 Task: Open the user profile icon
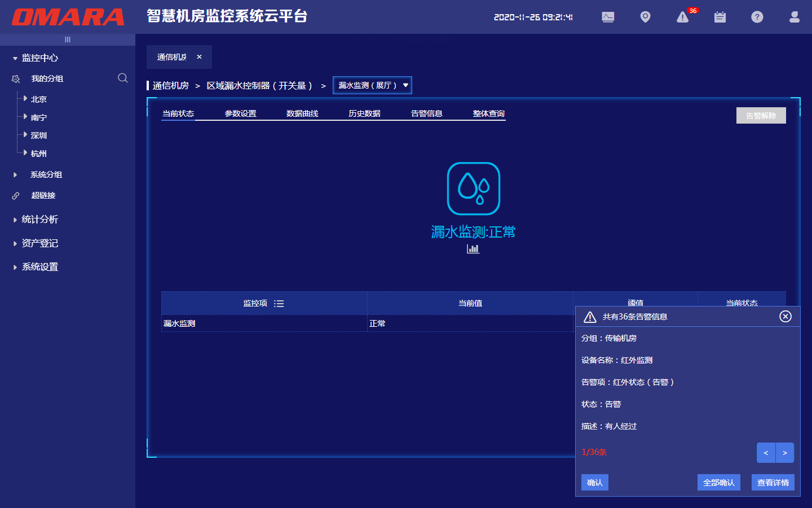pos(794,17)
